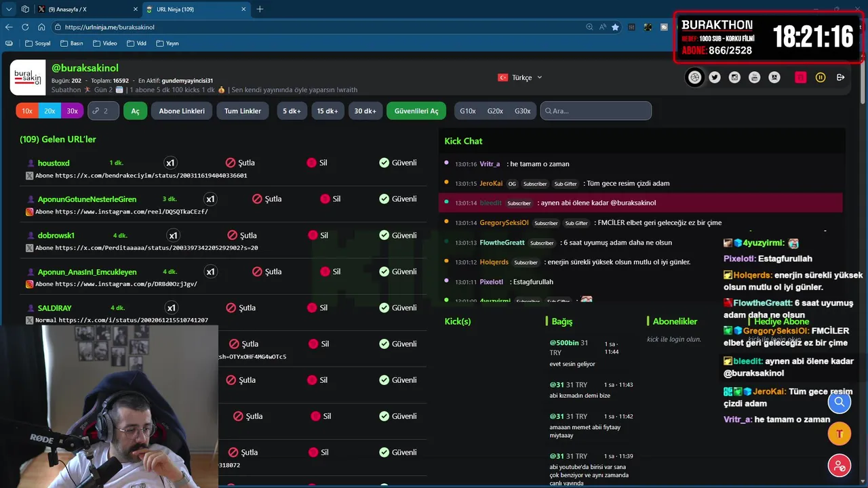Click x1 badge on Aponun_AnasInI_Emcukleyen row
Image resolution: width=868 pixels, height=488 pixels.
point(210,272)
